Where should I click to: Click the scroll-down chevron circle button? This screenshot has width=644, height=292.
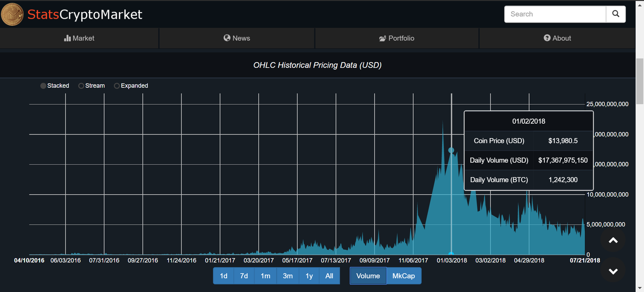pyautogui.click(x=613, y=271)
